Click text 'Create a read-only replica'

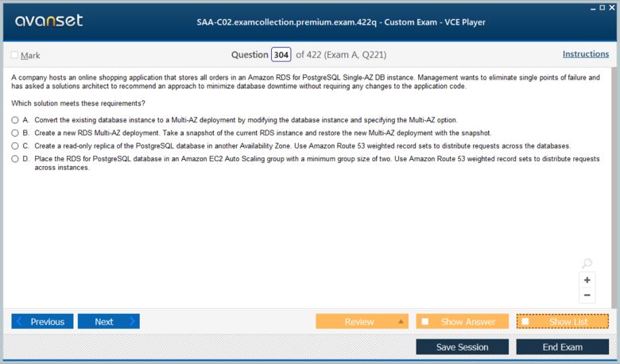[x=75, y=145]
